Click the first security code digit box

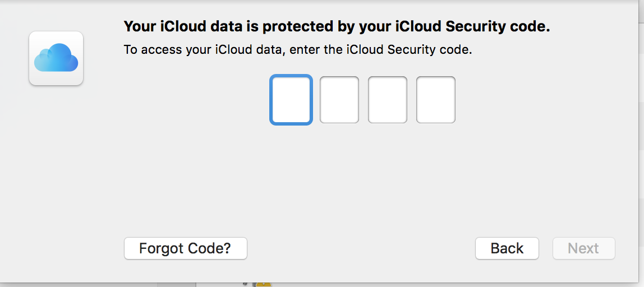(x=291, y=100)
